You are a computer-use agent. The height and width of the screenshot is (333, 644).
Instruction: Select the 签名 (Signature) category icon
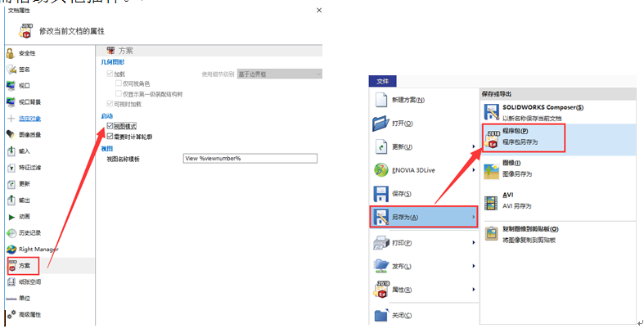11,70
